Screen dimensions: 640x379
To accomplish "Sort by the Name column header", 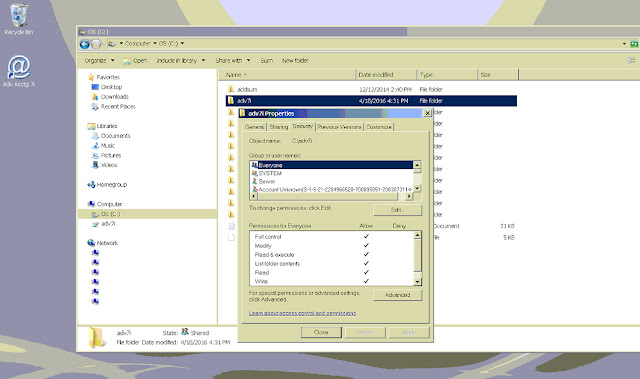I will pyautogui.click(x=287, y=75).
